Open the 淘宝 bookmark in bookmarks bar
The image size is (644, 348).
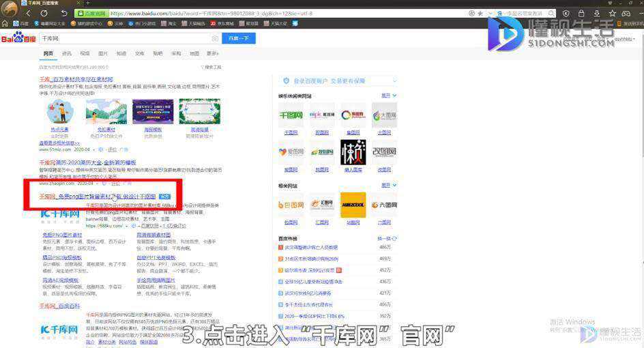coord(169,23)
